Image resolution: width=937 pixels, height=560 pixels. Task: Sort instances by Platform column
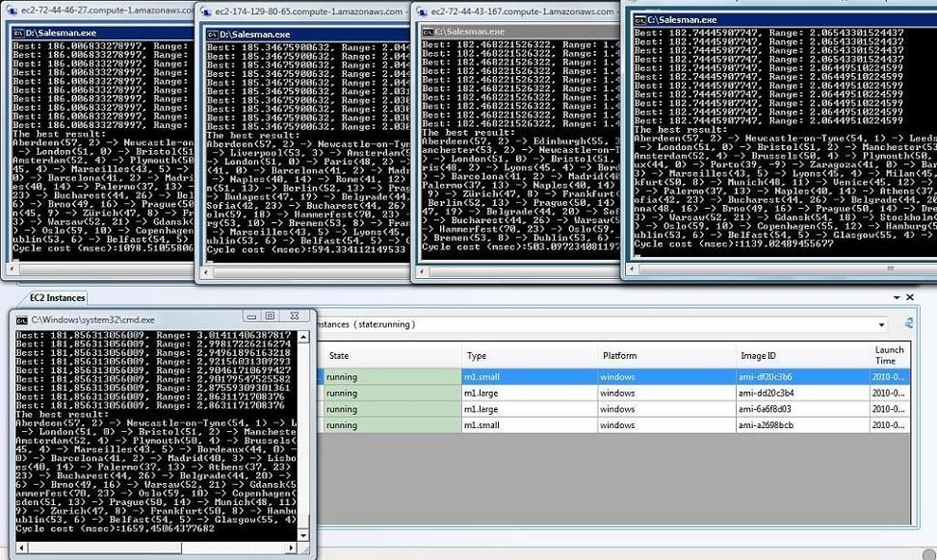coord(667,356)
